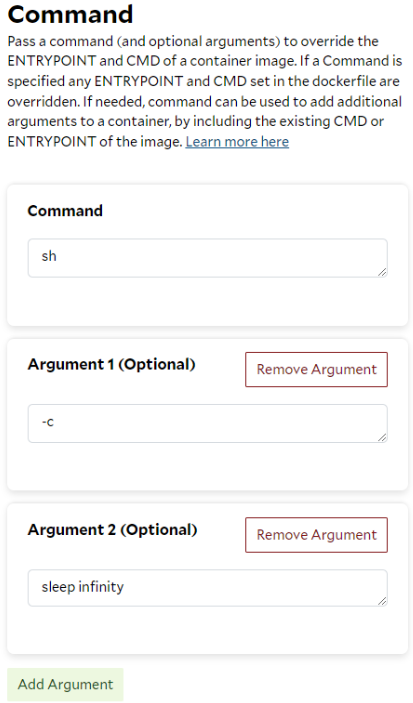Add a new argument with Add Argument
The width and height of the screenshot is (413, 703).
65,685
